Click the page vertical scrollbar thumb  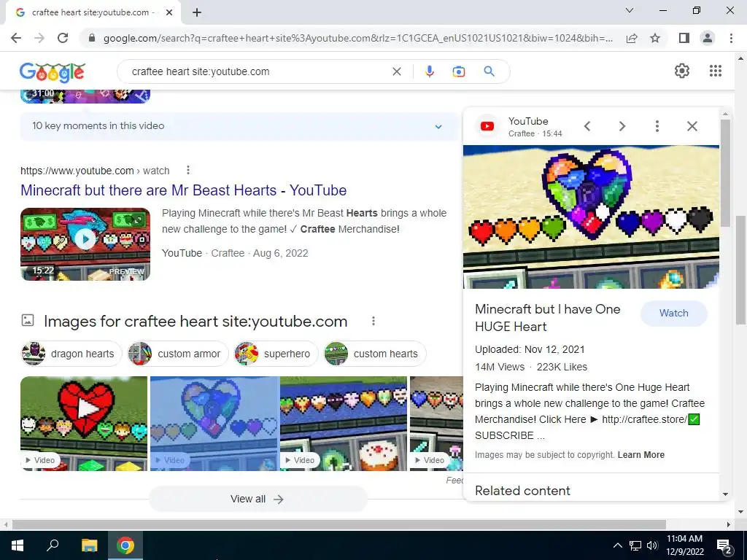click(740, 269)
